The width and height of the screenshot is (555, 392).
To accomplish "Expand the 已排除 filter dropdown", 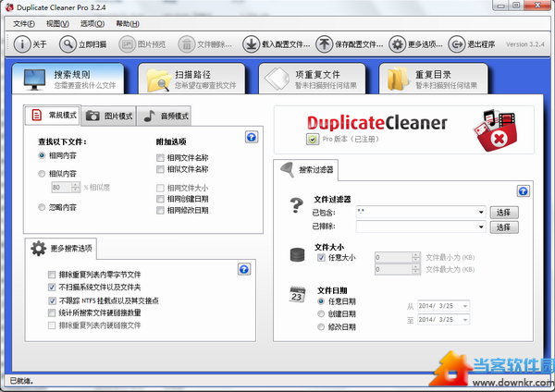I will (x=481, y=227).
